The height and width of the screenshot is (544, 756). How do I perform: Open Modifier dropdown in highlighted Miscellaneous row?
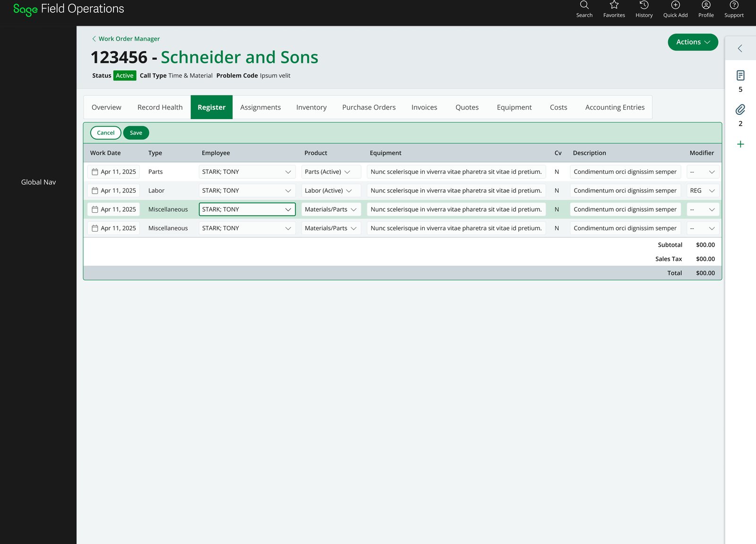tap(703, 209)
